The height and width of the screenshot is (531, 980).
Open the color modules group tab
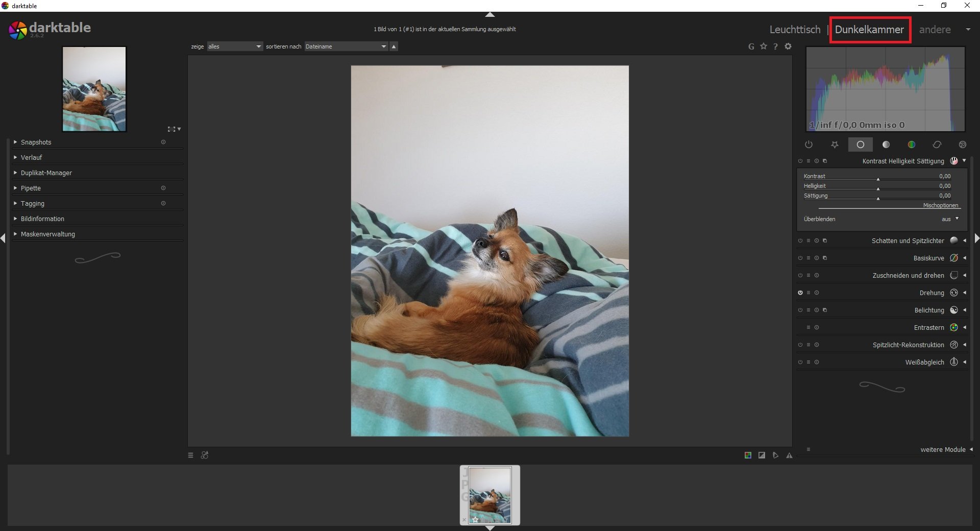point(911,144)
